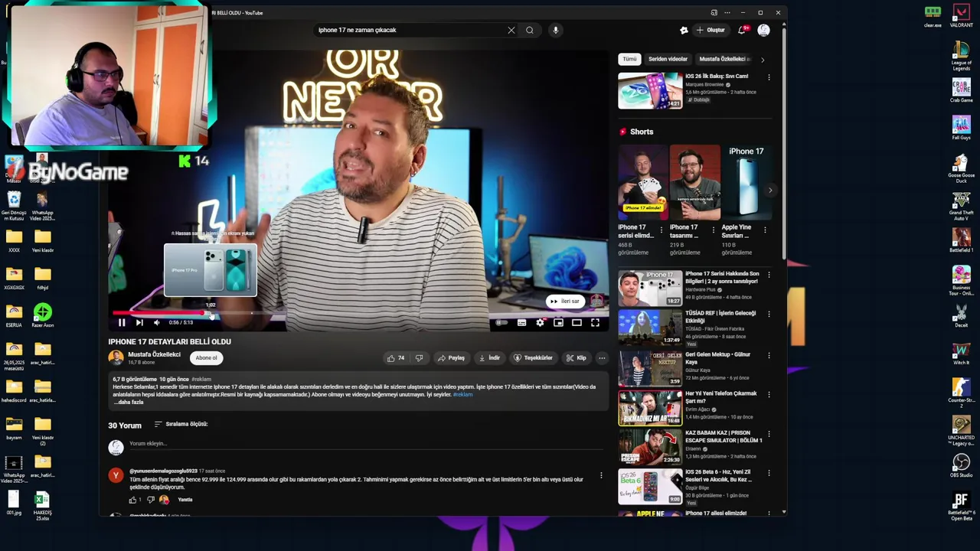Select the Tümü filter chip
Viewport: 980px width, 551px height.
[x=629, y=59]
